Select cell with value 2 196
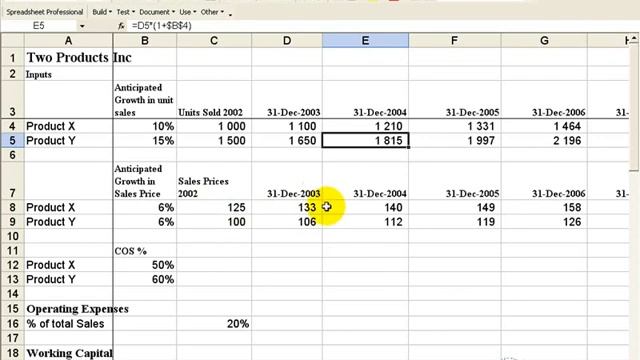The image size is (640, 360). (544, 140)
